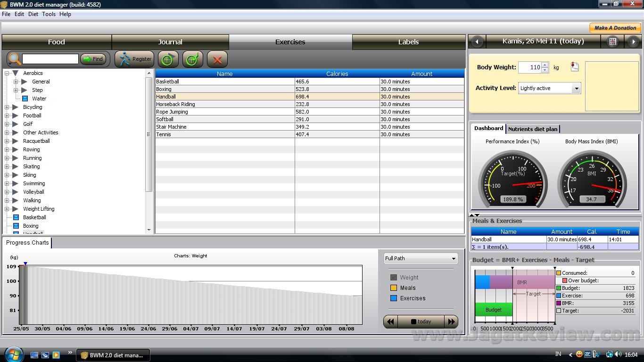644x362 pixels.
Task: Click the network tray icon
Action: 610,354
